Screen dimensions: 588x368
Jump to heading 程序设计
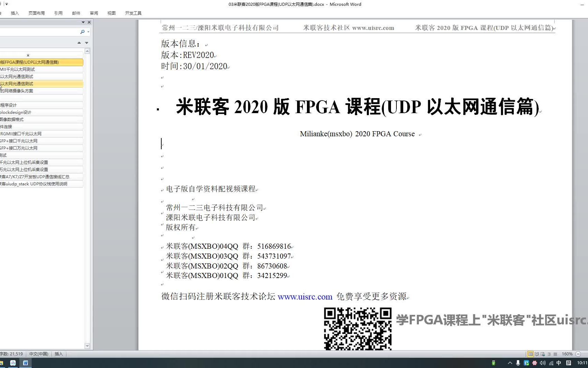(42, 105)
